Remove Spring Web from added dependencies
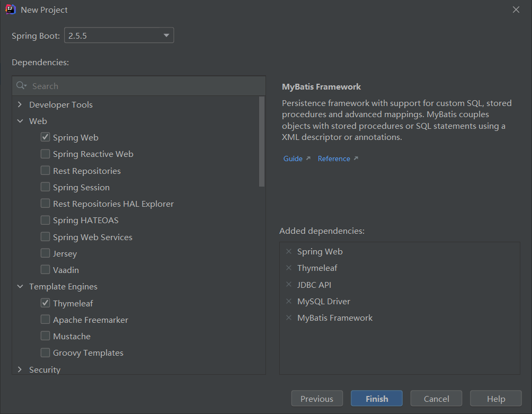532x414 pixels. tap(289, 251)
